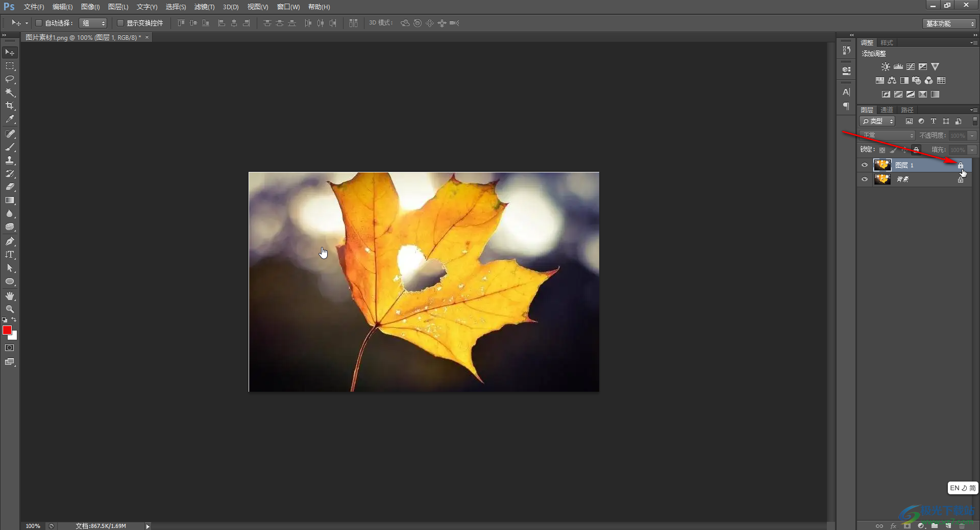Add an Exposure adjustment
This screenshot has width=980, height=530.
(x=923, y=67)
